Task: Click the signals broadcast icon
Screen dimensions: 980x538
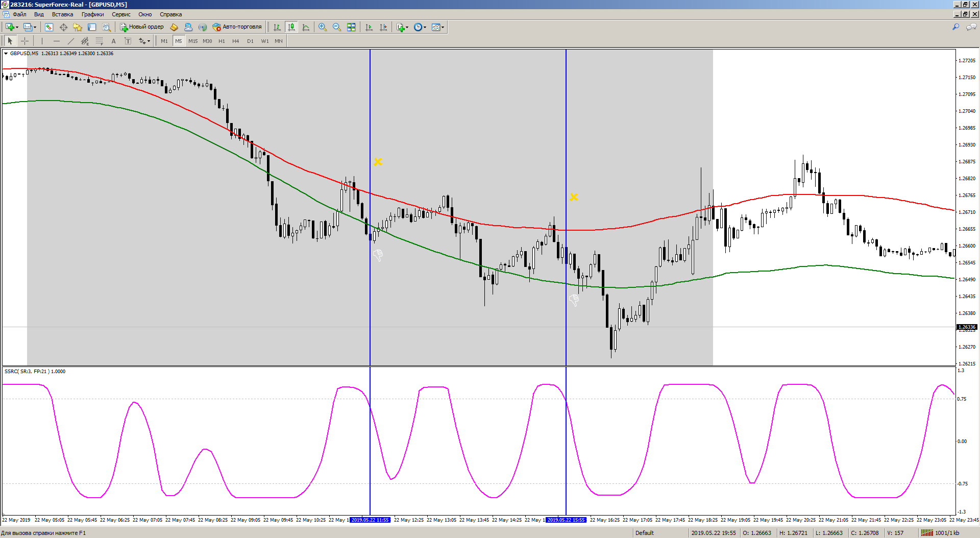Action: point(203,27)
